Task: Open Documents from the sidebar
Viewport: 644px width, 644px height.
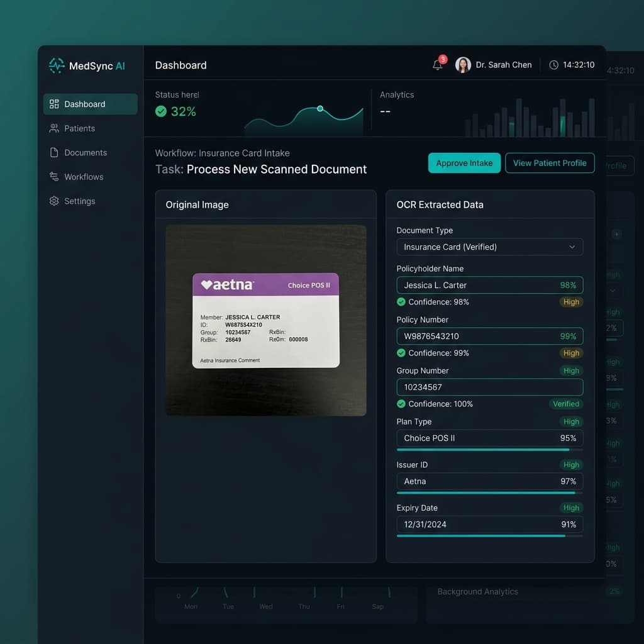Action: [x=91, y=152]
